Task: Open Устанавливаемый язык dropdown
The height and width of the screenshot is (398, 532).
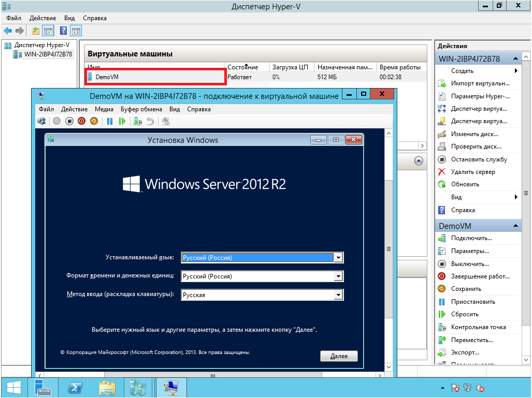Action: pos(338,258)
